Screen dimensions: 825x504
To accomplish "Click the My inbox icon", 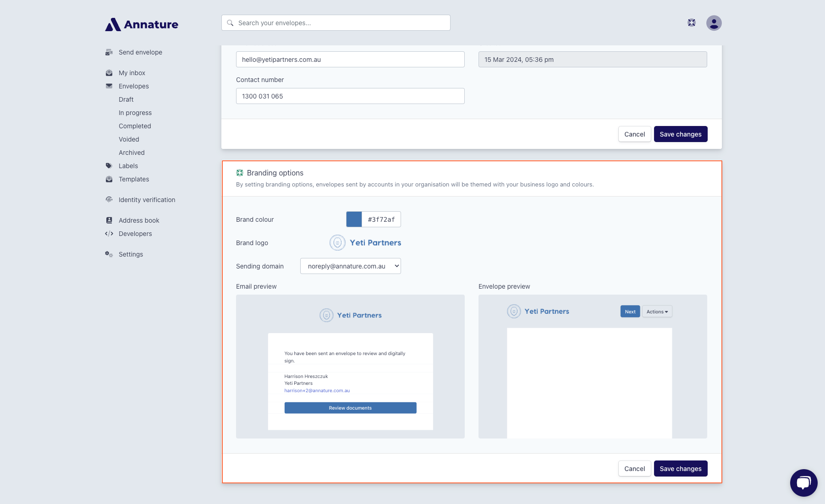I will click(x=109, y=73).
